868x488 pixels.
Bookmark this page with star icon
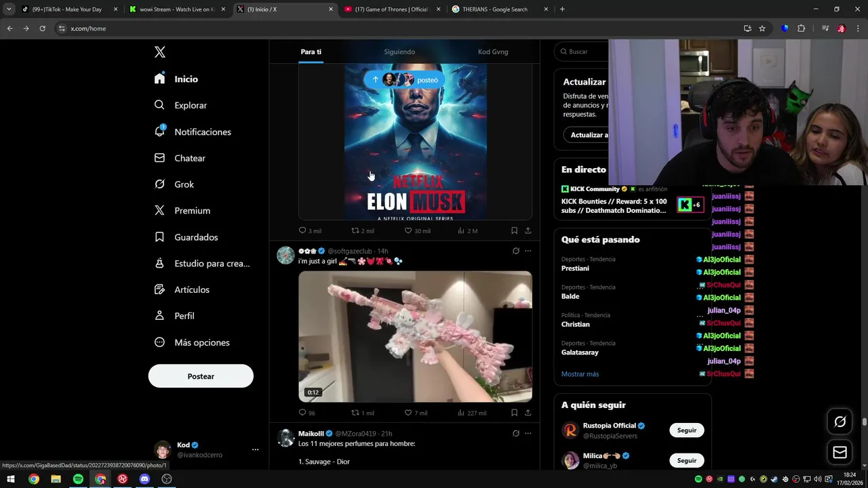pyautogui.click(x=762, y=28)
